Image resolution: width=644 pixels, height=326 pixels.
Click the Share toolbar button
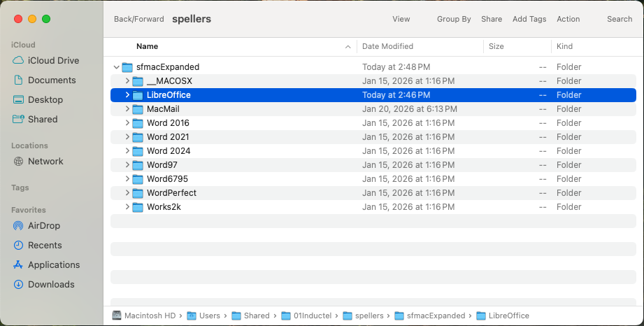pyautogui.click(x=492, y=19)
